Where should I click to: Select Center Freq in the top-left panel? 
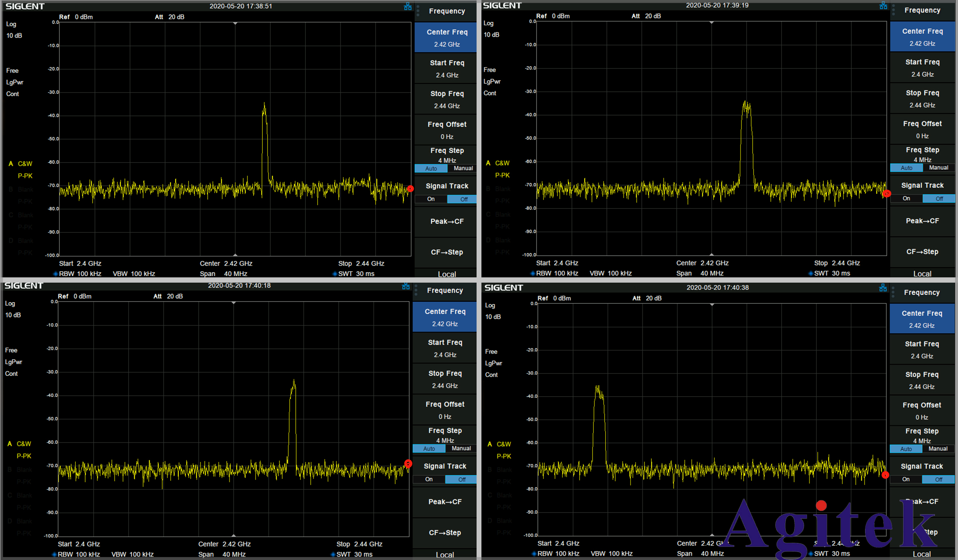point(447,37)
